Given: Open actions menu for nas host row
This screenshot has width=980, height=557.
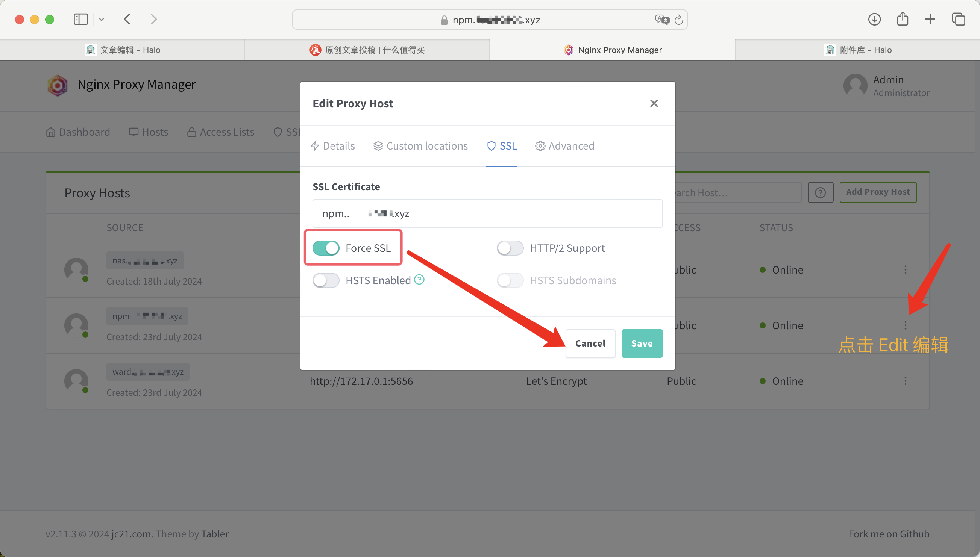Looking at the screenshot, I should tap(905, 270).
